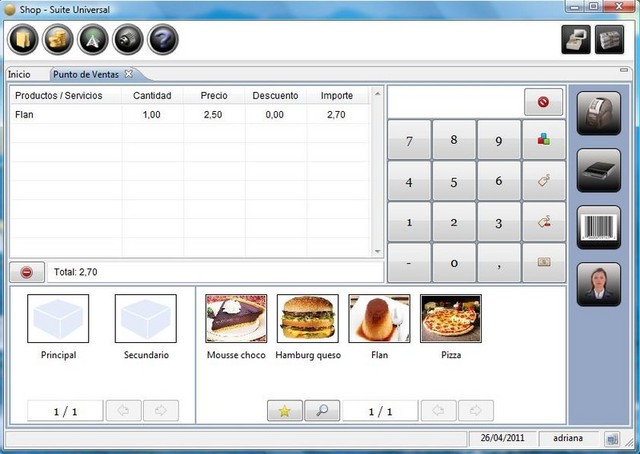Image resolution: width=640 pixels, height=454 pixels.
Task: Go to previous product page arrow
Action: click(x=438, y=411)
